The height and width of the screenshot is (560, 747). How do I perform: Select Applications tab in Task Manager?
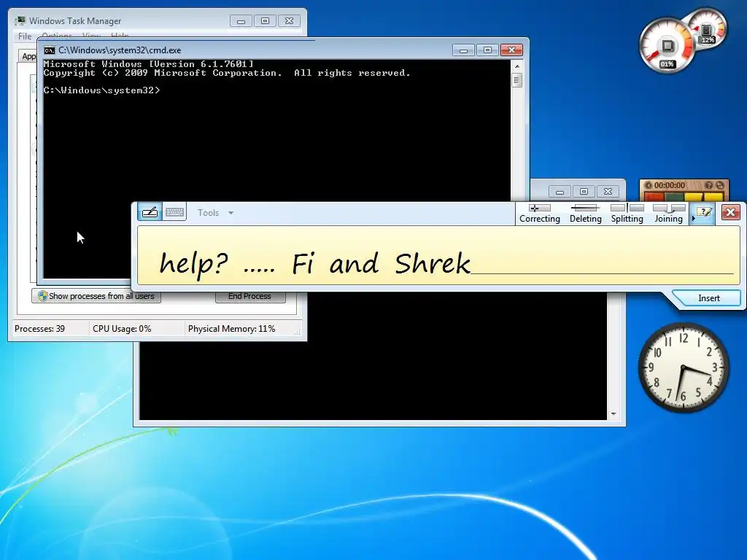click(x=28, y=56)
